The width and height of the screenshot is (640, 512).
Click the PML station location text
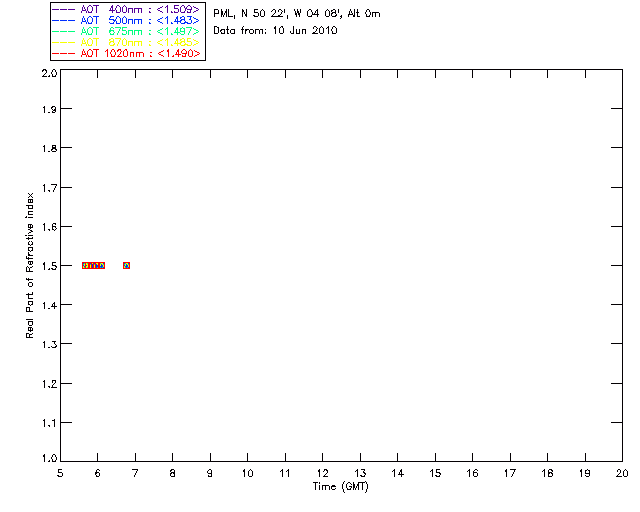click(x=297, y=14)
